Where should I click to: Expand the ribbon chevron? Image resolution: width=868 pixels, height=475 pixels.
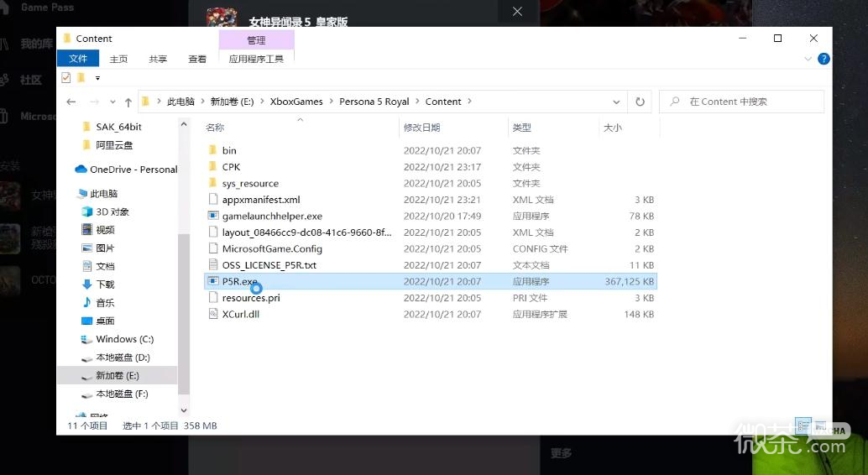[x=808, y=59]
